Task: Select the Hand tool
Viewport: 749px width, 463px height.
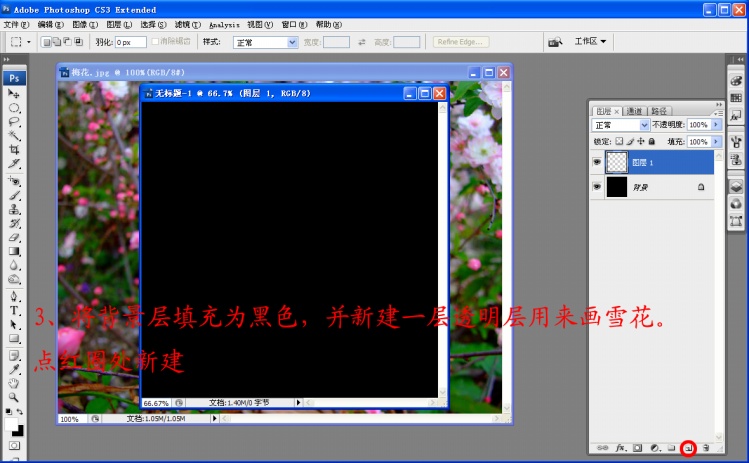Action: click(x=14, y=382)
